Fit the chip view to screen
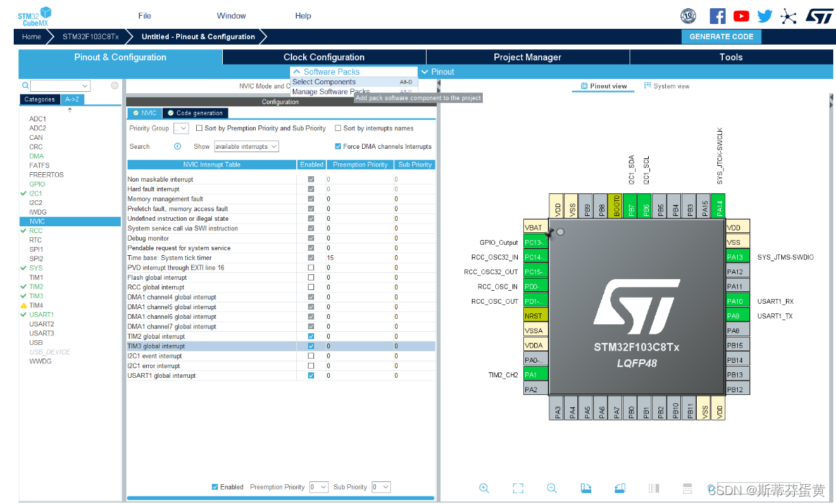The image size is (836, 504). 518,488
